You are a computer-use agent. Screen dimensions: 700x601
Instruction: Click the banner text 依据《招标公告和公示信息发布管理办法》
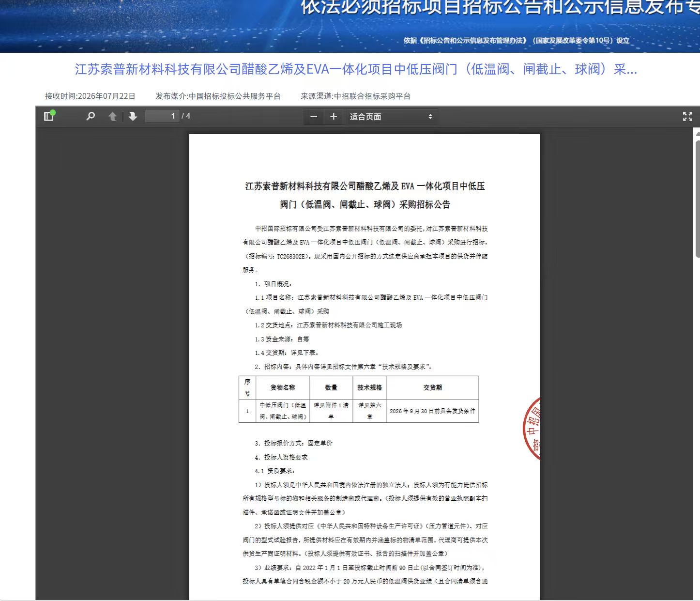pyautogui.click(x=465, y=41)
